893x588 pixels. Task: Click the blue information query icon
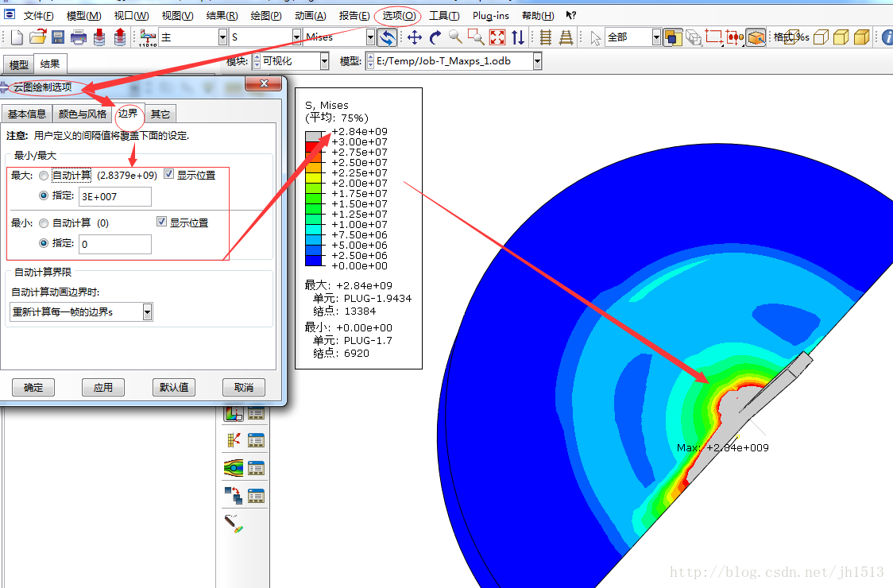[887, 37]
